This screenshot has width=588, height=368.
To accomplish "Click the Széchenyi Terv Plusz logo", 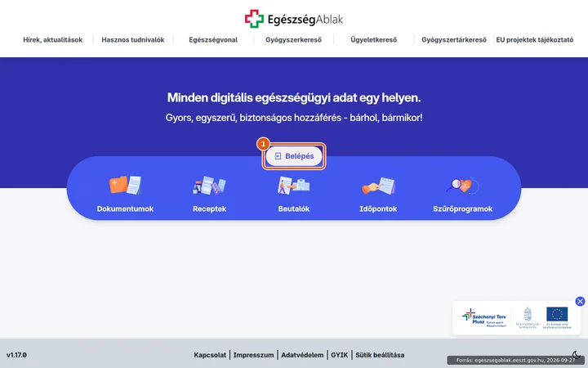I will [484, 318].
